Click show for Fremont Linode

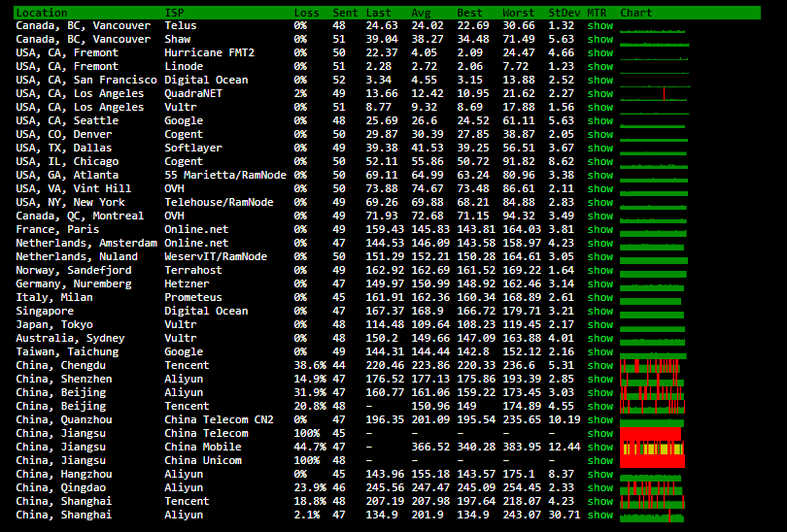[600, 66]
